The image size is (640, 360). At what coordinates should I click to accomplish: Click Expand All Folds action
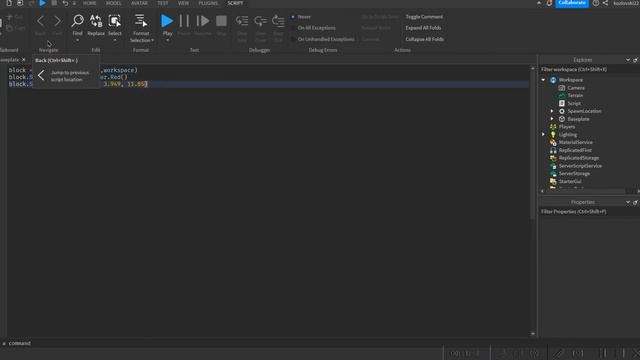(423, 28)
